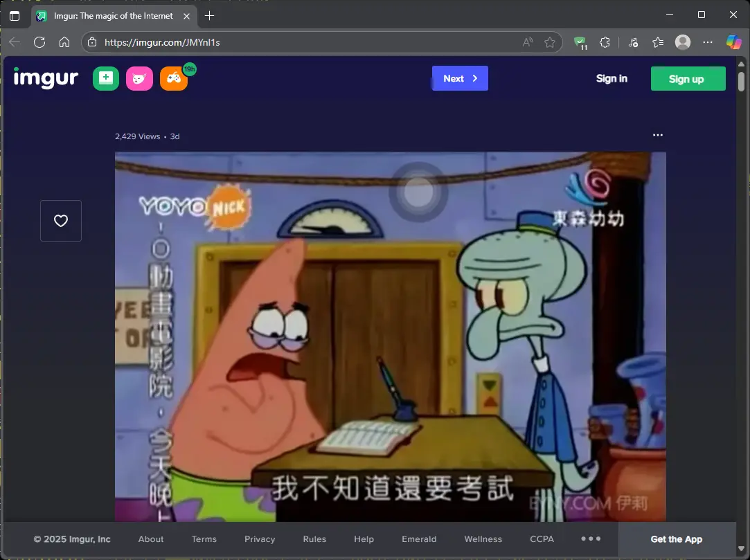750x560 pixels.
Task: Open the pink cat mascot icon
Action: tap(139, 78)
